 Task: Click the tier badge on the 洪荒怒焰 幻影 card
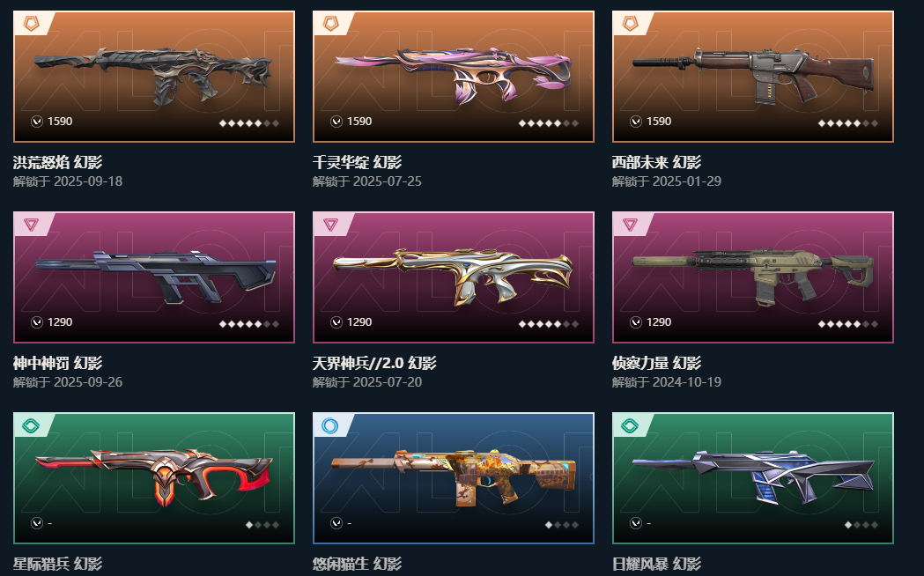[x=31, y=24]
